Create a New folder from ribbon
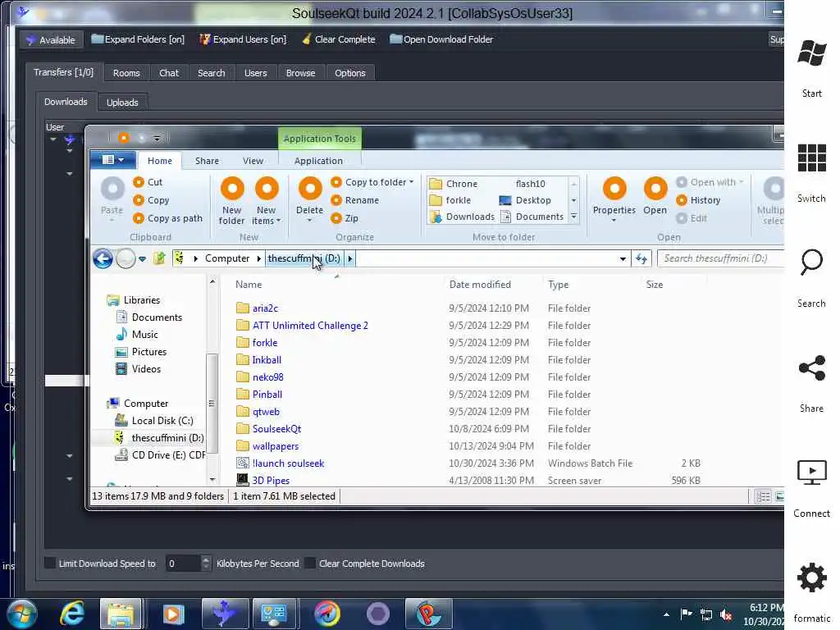This screenshot has height=630, width=840. [232, 201]
